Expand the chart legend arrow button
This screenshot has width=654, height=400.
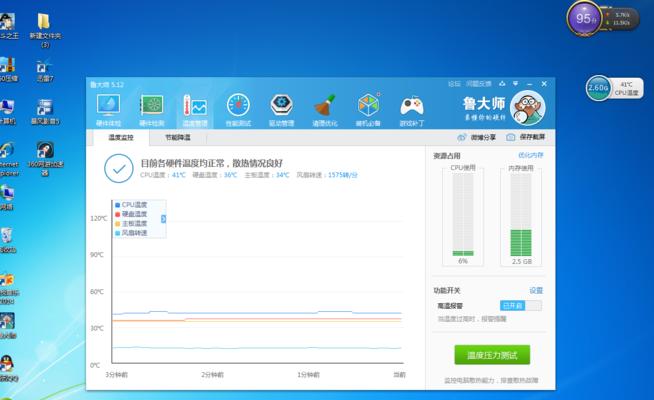164,219
